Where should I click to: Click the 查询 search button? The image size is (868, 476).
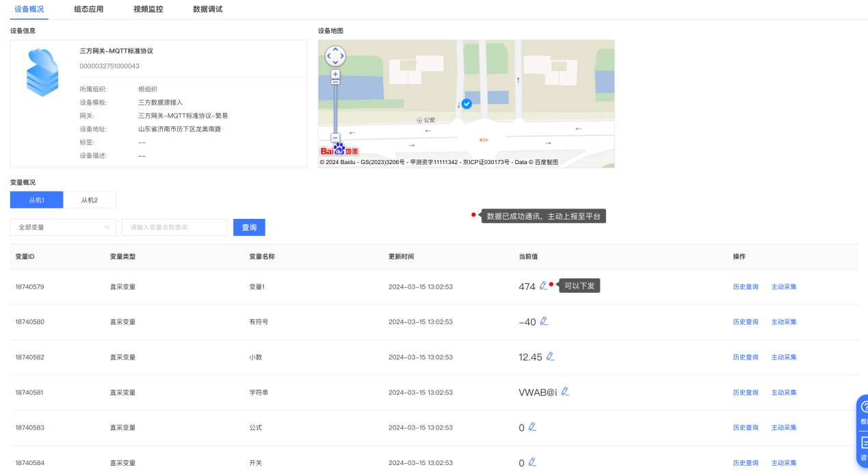click(x=249, y=227)
